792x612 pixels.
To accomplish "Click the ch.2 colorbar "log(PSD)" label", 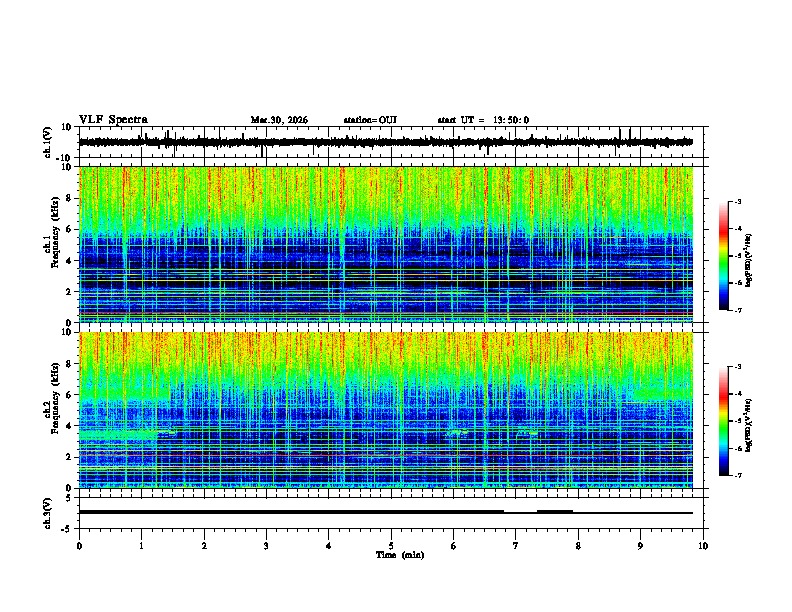I will [748, 425].
